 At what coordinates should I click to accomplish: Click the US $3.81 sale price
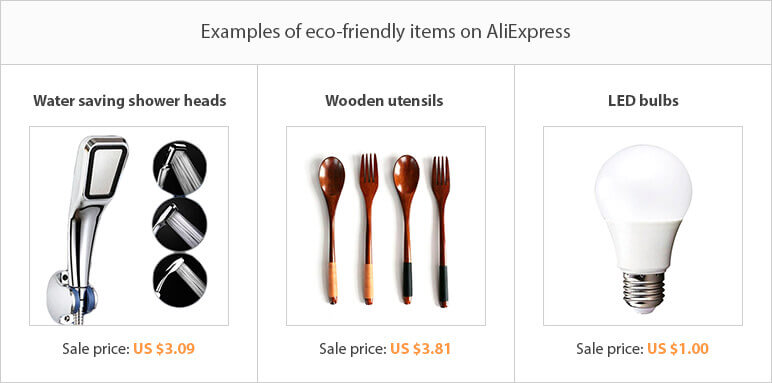click(420, 349)
